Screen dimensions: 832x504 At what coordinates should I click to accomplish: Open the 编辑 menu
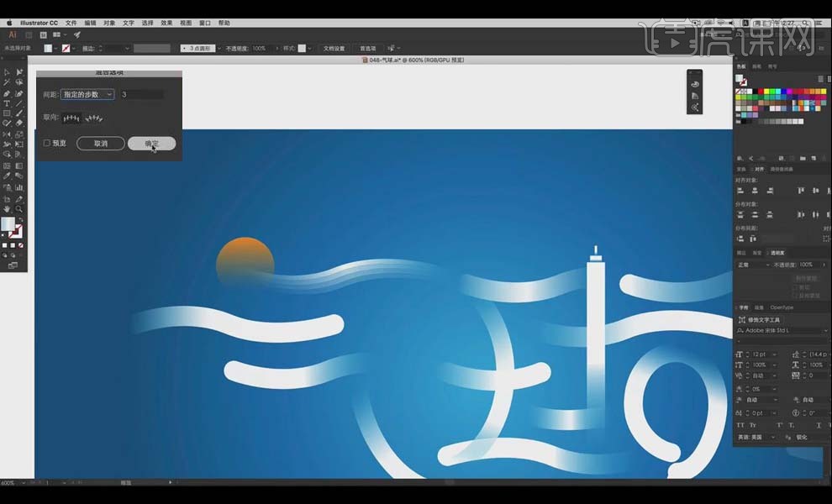coord(90,23)
